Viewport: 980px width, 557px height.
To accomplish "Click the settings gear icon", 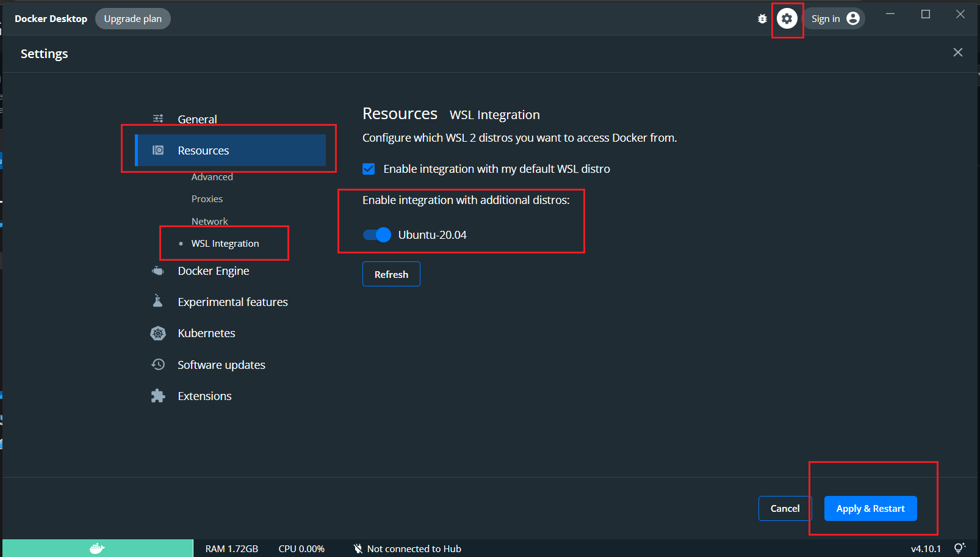I will click(787, 19).
